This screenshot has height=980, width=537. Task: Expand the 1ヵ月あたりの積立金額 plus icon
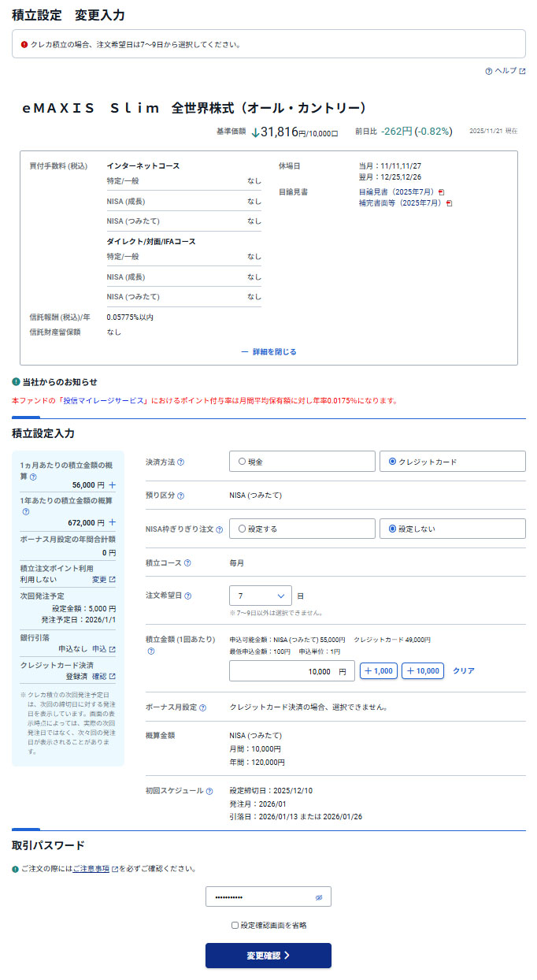click(x=112, y=485)
